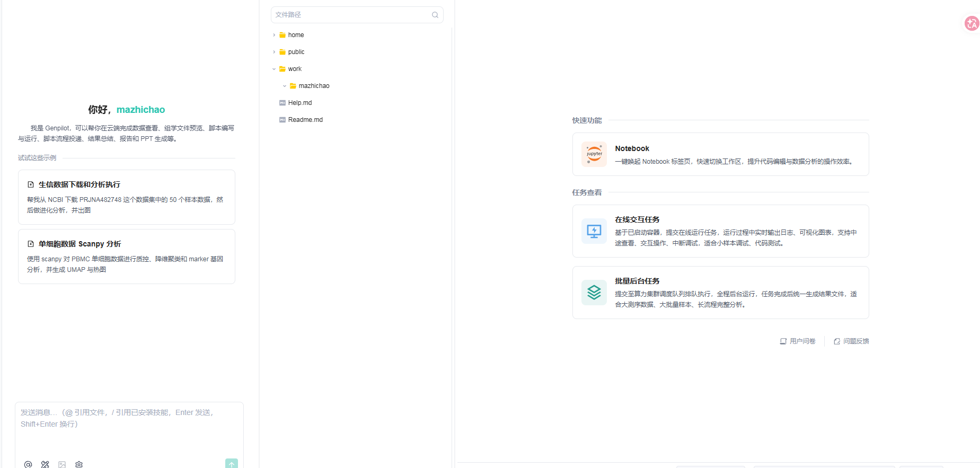
Task: Select the 单细胞数据 Scanpy 分析 example card
Action: [x=127, y=257]
